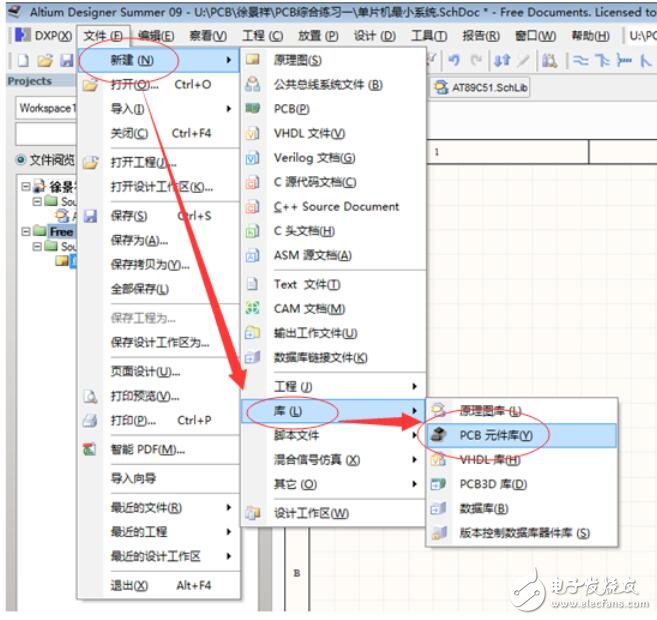Open the 设计 (D) menu

[374, 36]
